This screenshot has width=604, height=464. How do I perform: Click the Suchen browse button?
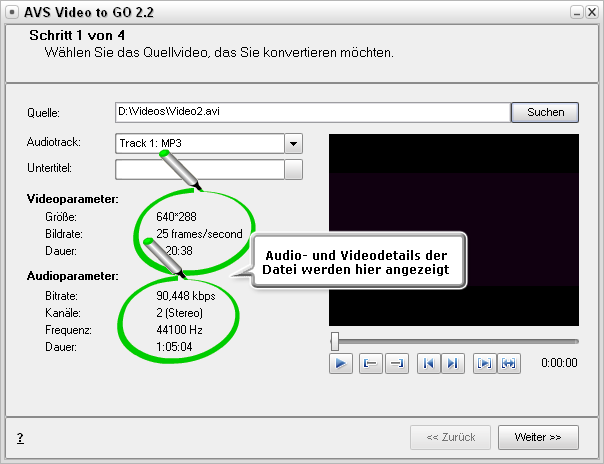545,112
